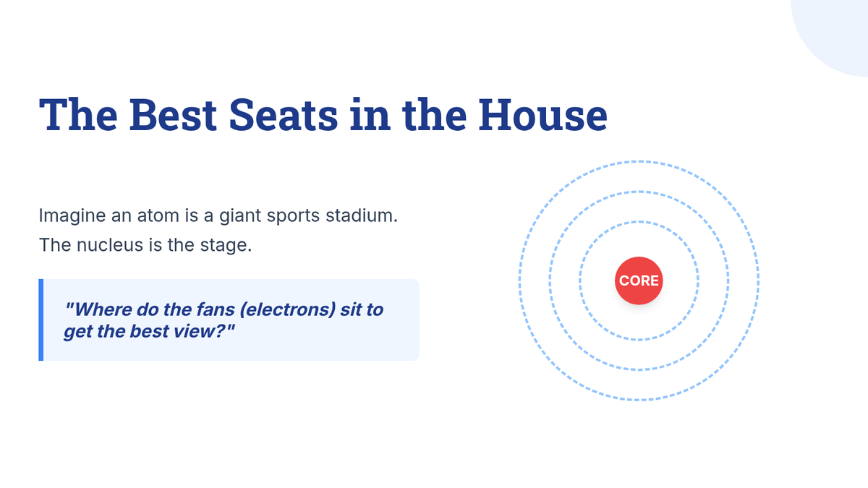
Task: Click the red CORE nucleus circle
Action: coord(639,281)
